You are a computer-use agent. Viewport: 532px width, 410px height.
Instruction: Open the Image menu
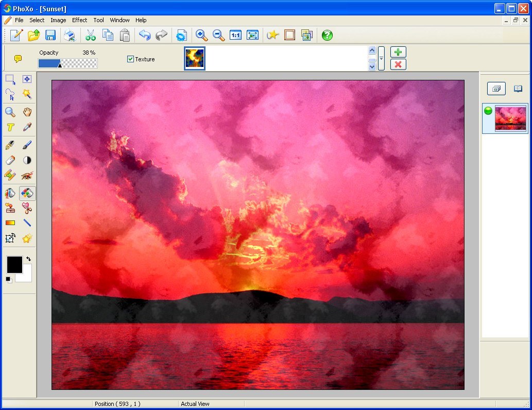click(58, 20)
